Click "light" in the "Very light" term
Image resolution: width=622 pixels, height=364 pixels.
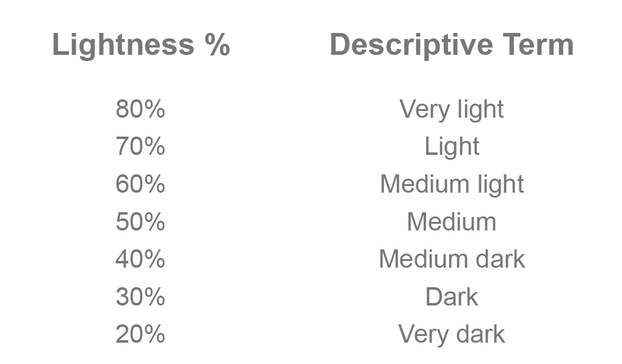pyautogui.click(x=479, y=110)
